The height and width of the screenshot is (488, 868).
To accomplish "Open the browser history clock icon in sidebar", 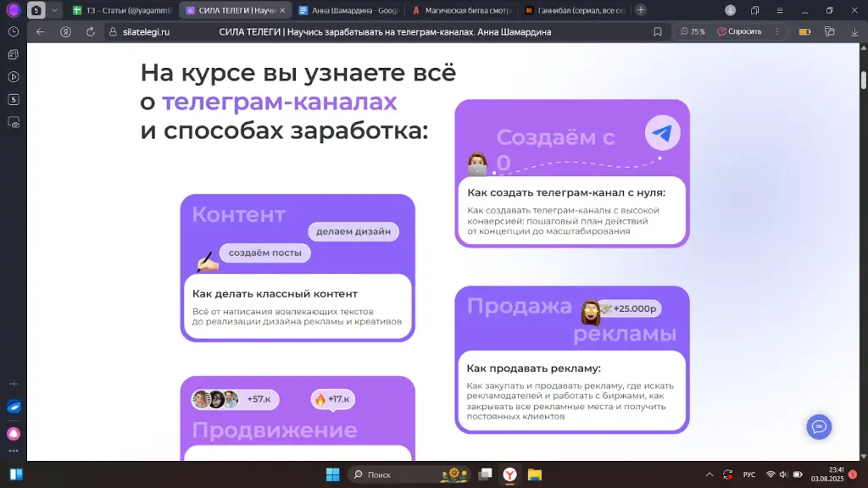I will pyautogui.click(x=14, y=32).
